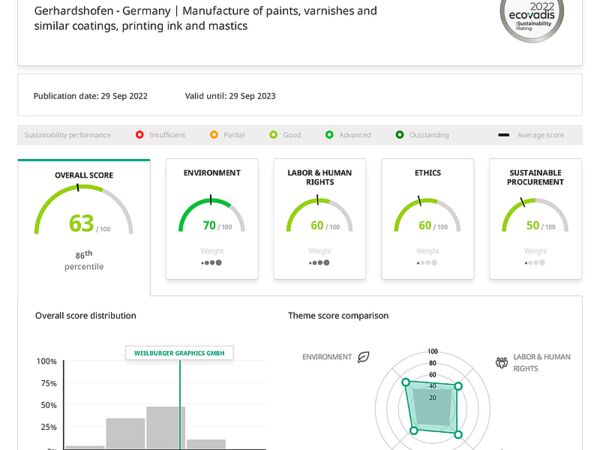Open the Labor & Human Rights score card
The image size is (600, 450).
click(x=320, y=219)
